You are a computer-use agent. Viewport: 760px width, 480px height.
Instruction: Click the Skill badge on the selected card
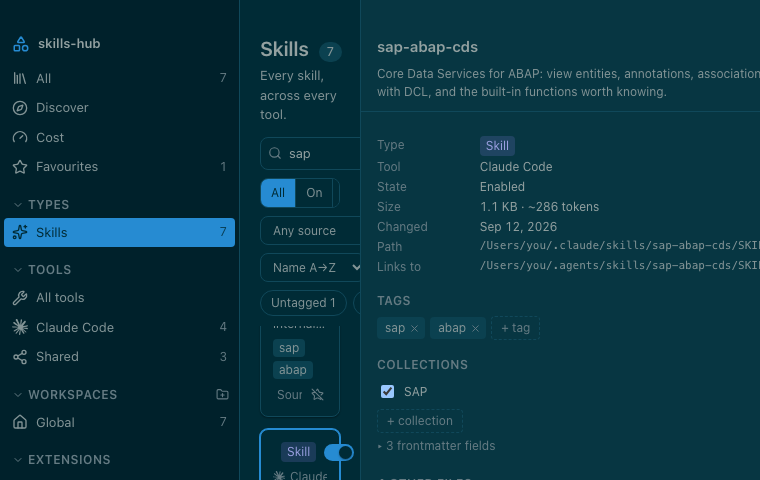(299, 452)
